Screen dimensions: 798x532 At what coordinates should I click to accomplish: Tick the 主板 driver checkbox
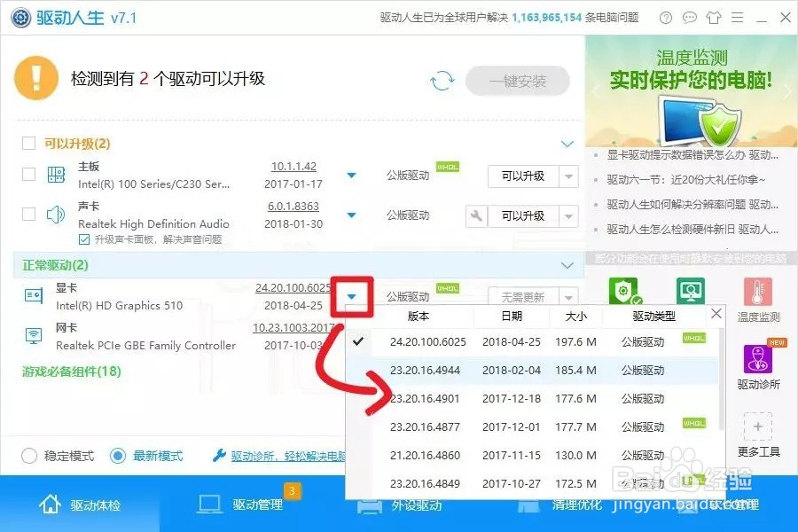29,174
